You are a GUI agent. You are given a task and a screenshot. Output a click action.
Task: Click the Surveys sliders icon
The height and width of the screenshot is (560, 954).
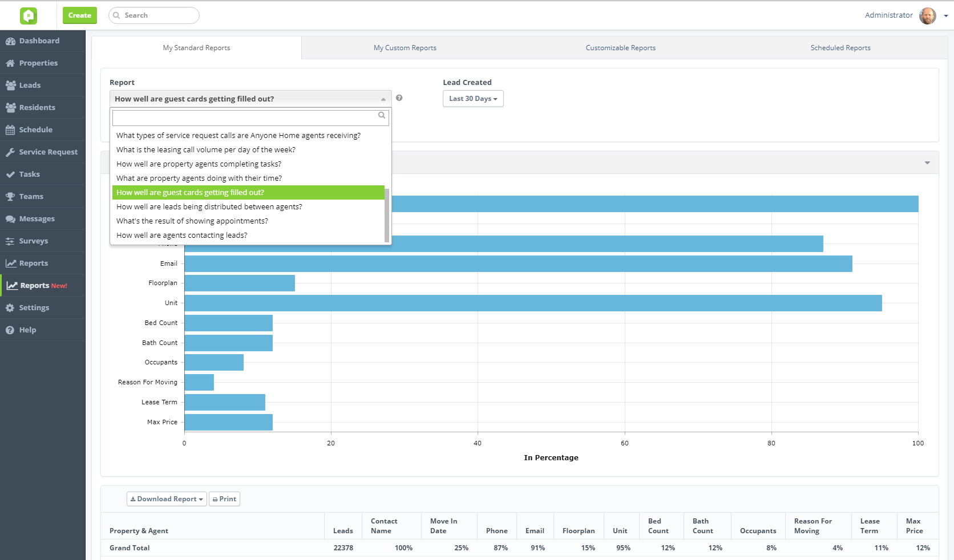coord(10,241)
